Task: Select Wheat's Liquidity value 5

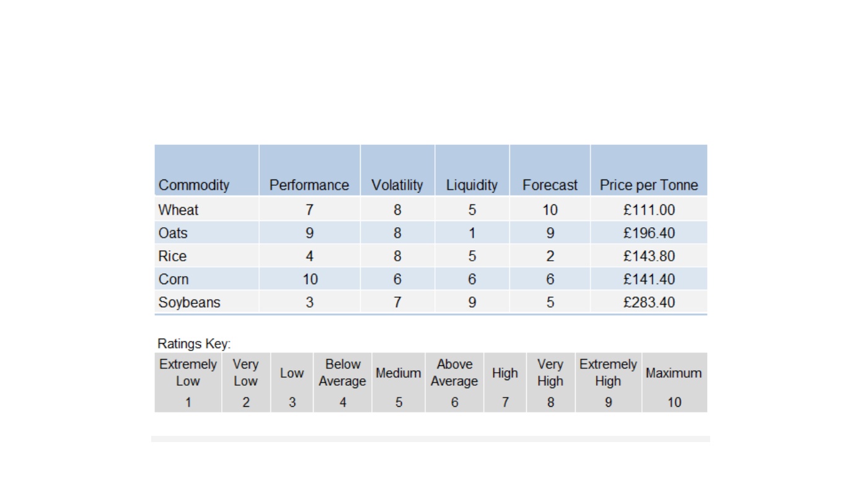Action: tap(472, 210)
